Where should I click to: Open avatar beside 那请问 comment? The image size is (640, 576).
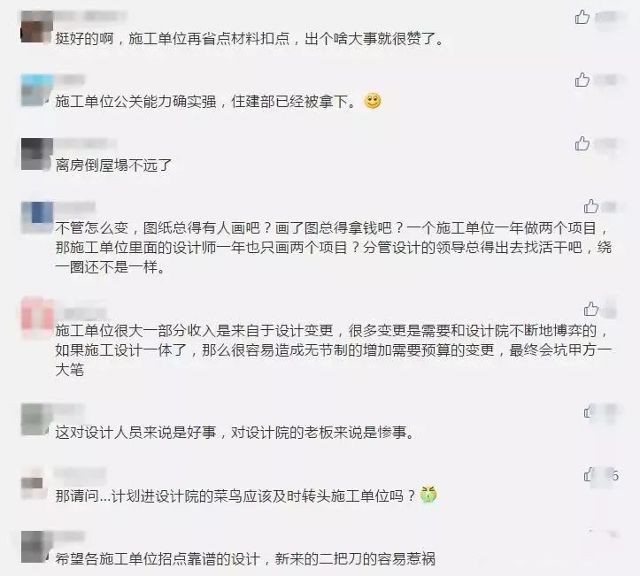click(33, 483)
